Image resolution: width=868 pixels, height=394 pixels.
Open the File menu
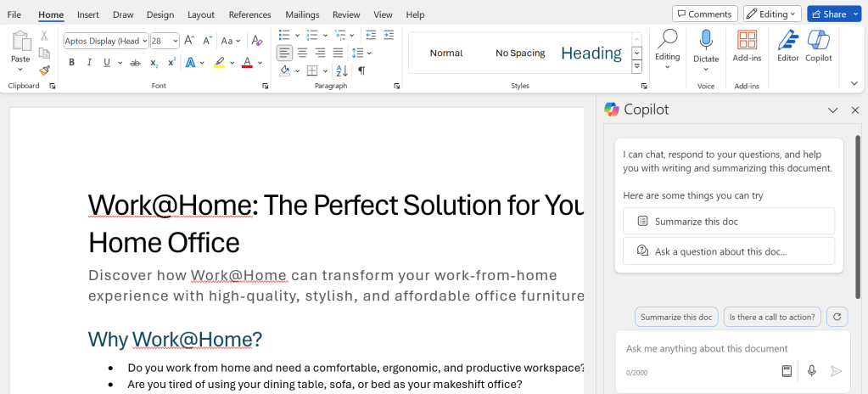click(x=14, y=14)
